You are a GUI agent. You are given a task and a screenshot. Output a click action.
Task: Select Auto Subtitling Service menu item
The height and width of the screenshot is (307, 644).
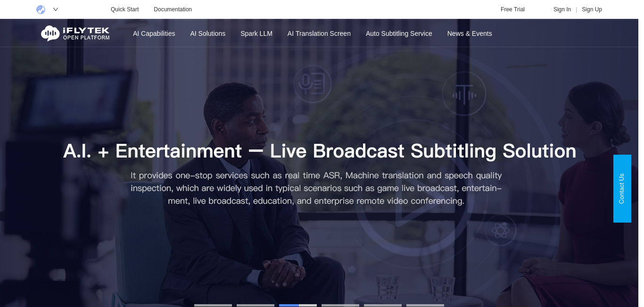tap(399, 33)
